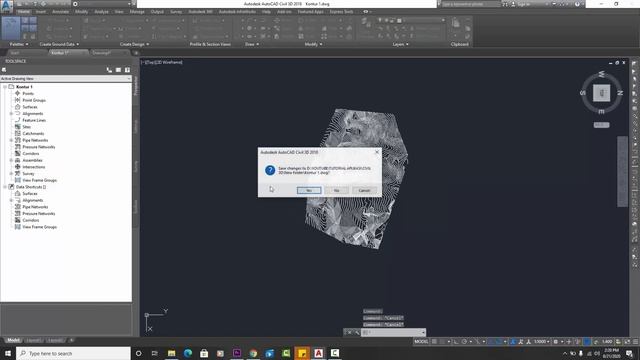The width and height of the screenshot is (640, 360).
Task: Open the Manage ribbon tab
Action: 137,12
